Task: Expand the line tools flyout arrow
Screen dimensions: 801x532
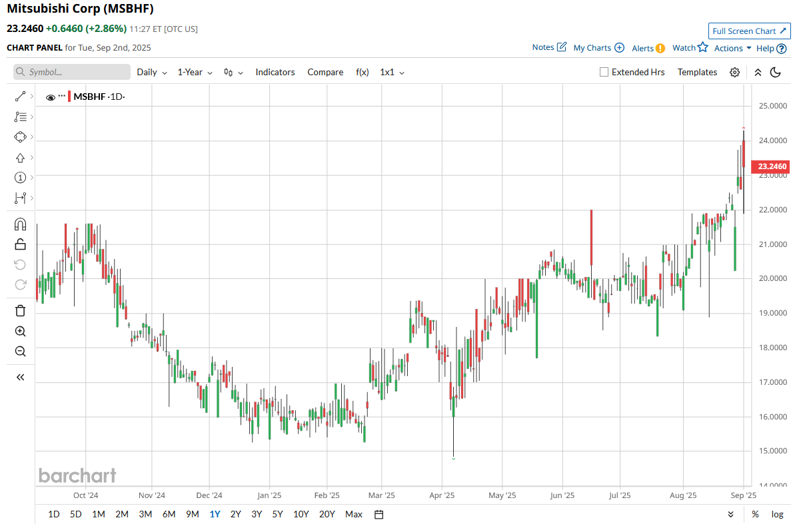Action: tap(31, 97)
